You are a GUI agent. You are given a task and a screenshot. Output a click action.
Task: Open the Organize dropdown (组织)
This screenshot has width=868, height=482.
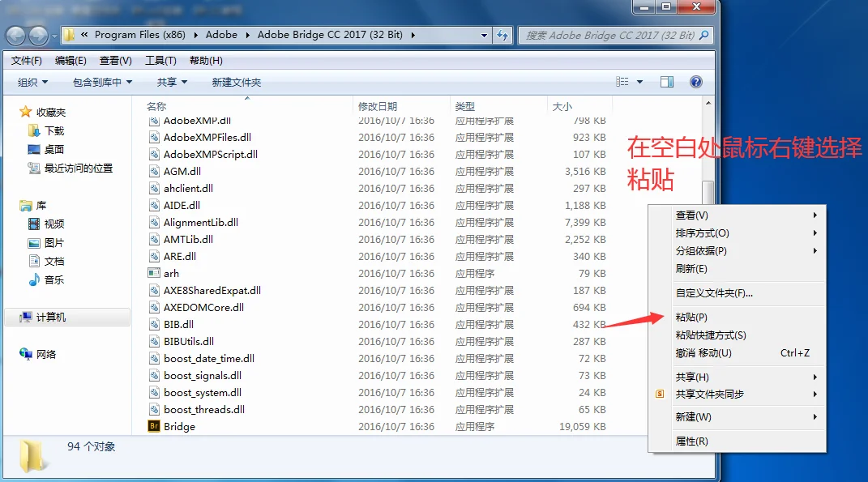pyautogui.click(x=32, y=82)
